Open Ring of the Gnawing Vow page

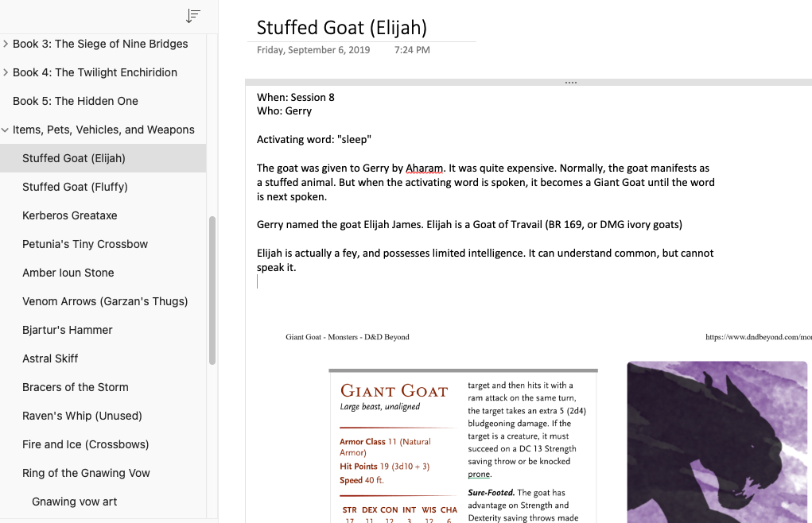(x=86, y=473)
